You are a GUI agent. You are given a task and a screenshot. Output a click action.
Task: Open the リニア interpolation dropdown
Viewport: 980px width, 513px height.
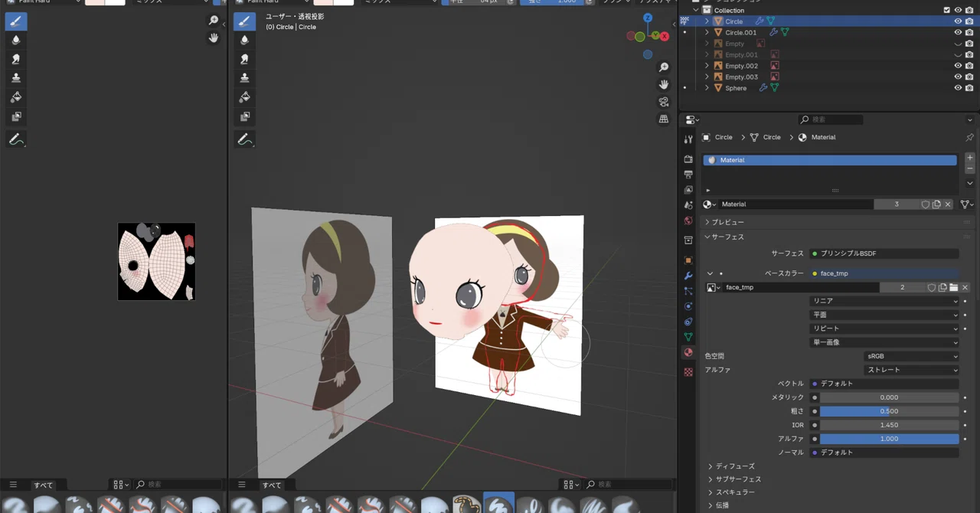click(884, 301)
